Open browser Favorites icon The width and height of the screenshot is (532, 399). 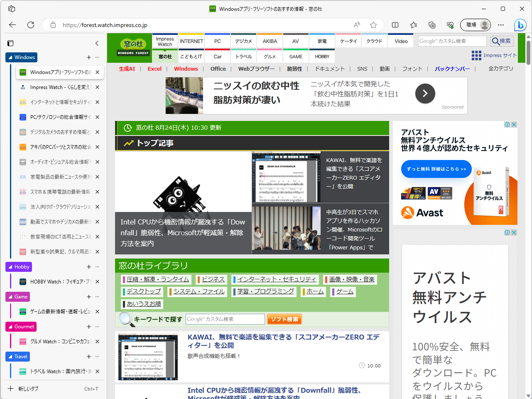[x=413, y=25]
